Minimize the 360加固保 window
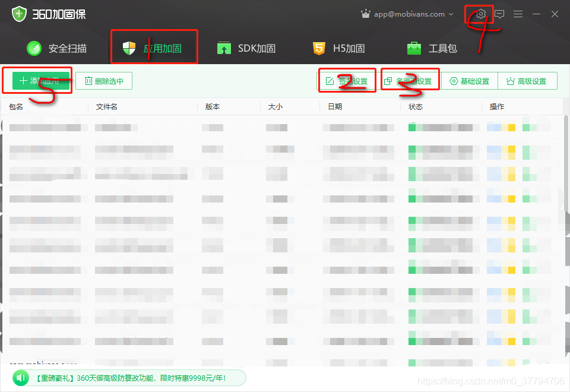The image size is (570, 392). pyautogui.click(x=536, y=14)
